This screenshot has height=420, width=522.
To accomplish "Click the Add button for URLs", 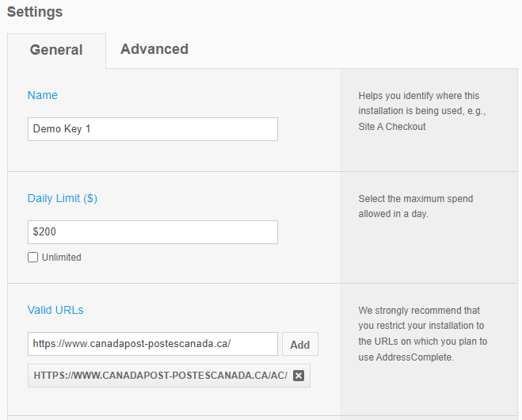I will point(300,344).
